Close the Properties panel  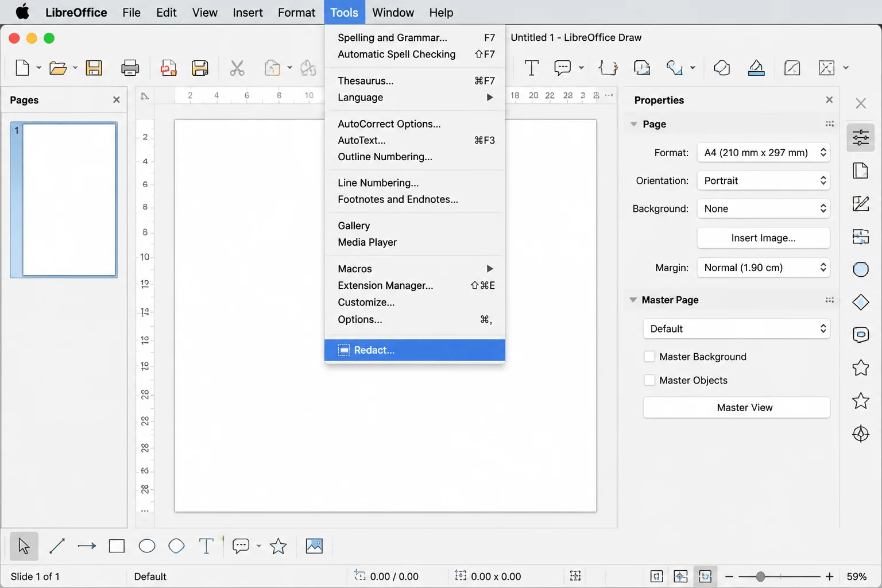[829, 100]
